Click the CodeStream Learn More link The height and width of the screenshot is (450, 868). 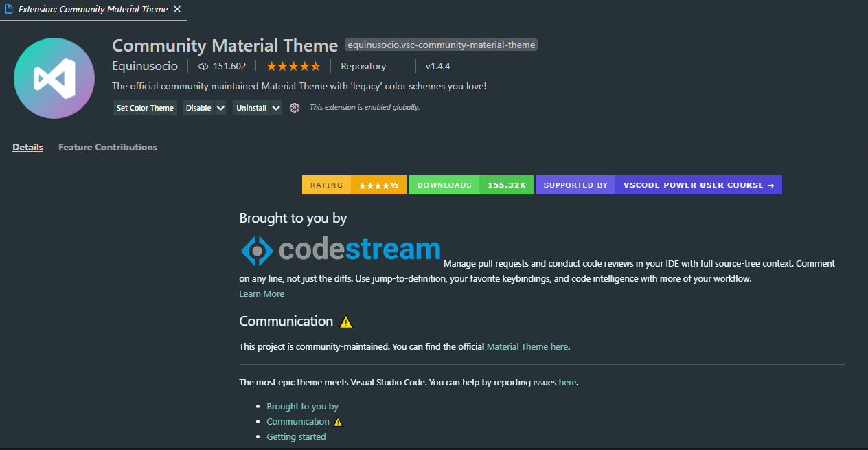tap(262, 293)
